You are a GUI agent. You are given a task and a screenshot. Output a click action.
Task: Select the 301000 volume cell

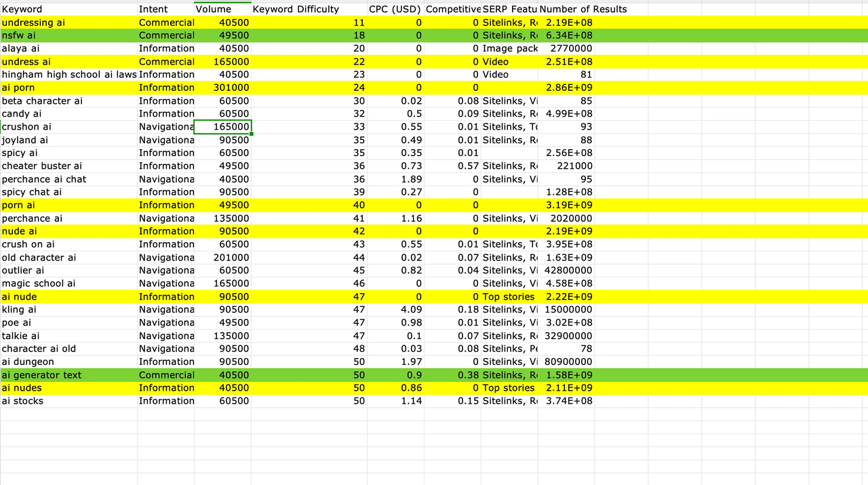tap(222, 88)
